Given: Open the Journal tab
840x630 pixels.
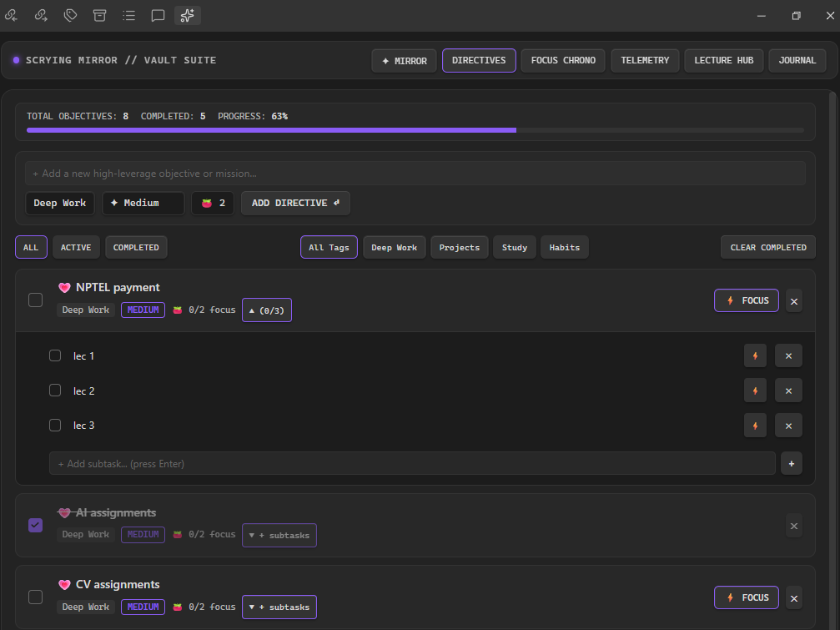Looking at the screenshot, I should tap(797, 61).
